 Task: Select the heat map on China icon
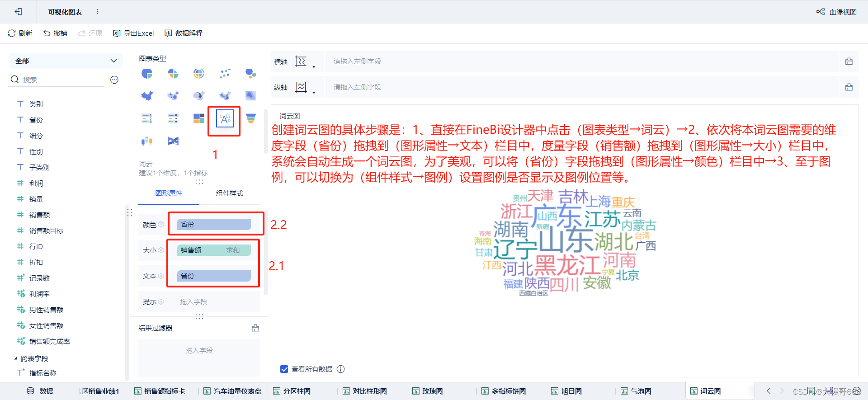[x=225, y=96]
